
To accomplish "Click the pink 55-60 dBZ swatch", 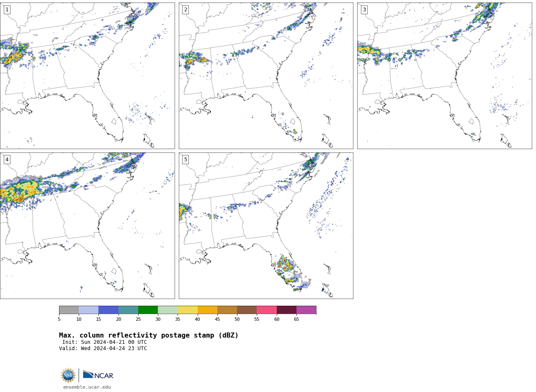I will [x=267, y=310].
